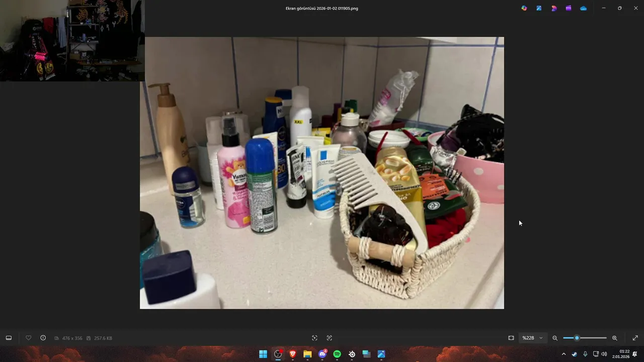Screen dimensions: 644x362
Task: Zoom in with the plus magnifier
Action: click(x=614, y=338)
